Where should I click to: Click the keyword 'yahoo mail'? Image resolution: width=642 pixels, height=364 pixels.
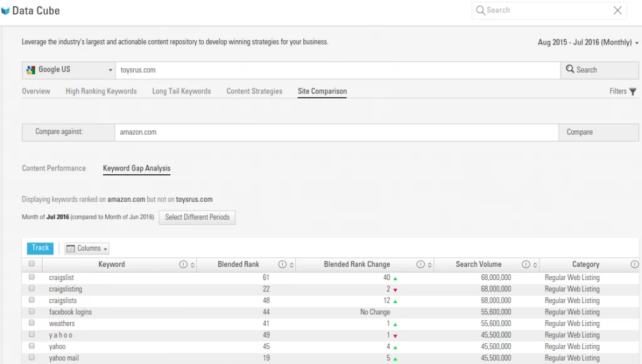tap(64, 358)
